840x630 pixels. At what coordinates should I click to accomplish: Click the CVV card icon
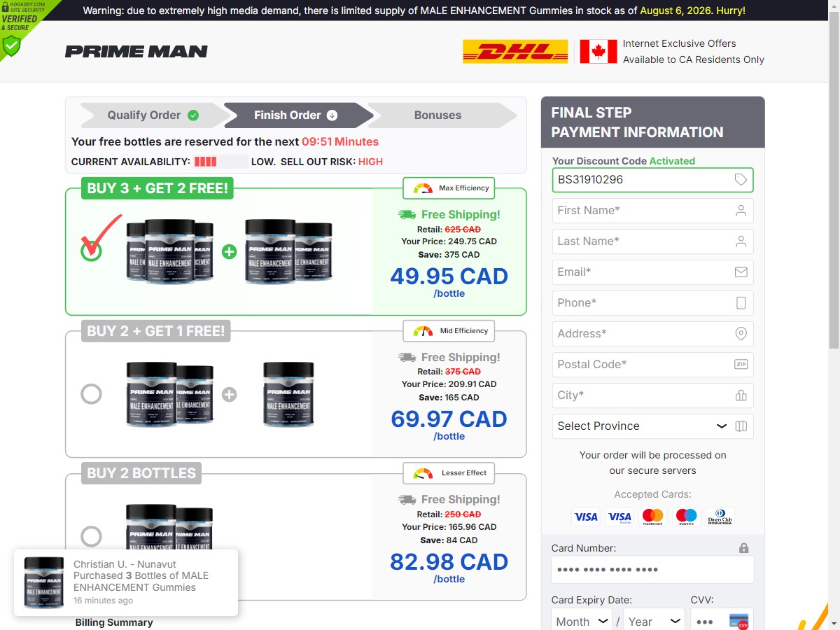(x=738, y=622)
